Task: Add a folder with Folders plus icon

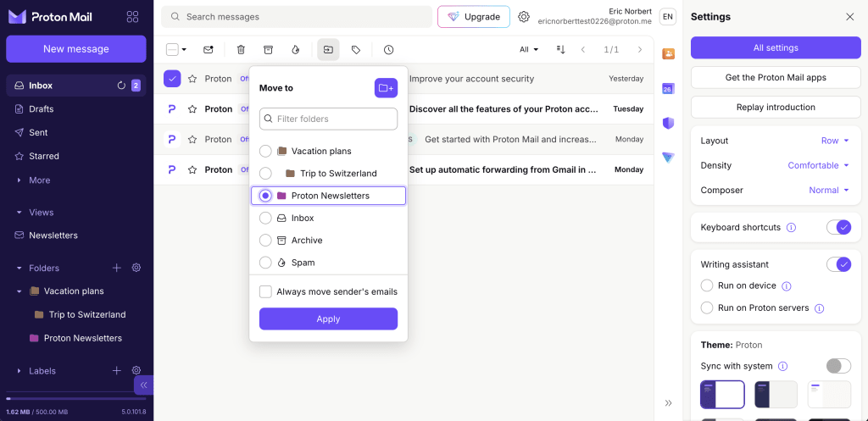Action: point(117,268)
